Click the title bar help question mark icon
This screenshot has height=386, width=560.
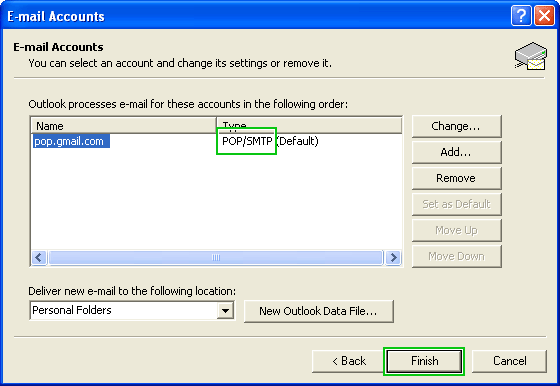[x=521, y=16]
